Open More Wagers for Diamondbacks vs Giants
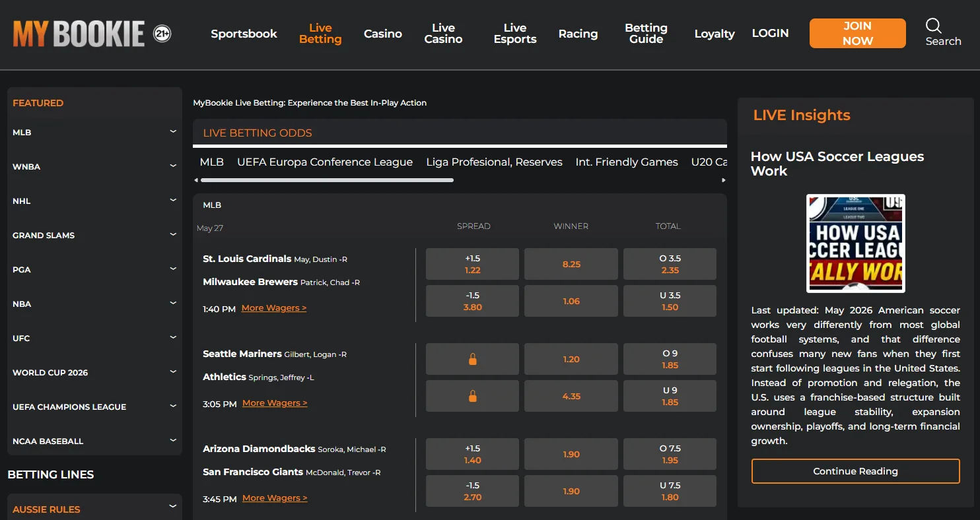The width and height of the screenshot is (980, 520). (275, 498)
